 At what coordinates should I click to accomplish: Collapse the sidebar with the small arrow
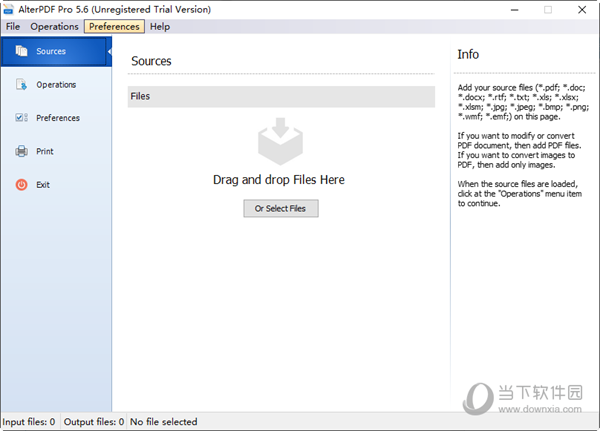click(x=109, y=51)
